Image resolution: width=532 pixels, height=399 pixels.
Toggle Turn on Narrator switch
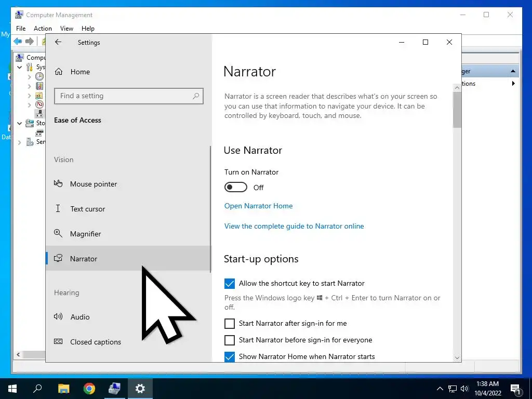click(x=236, y=187)
